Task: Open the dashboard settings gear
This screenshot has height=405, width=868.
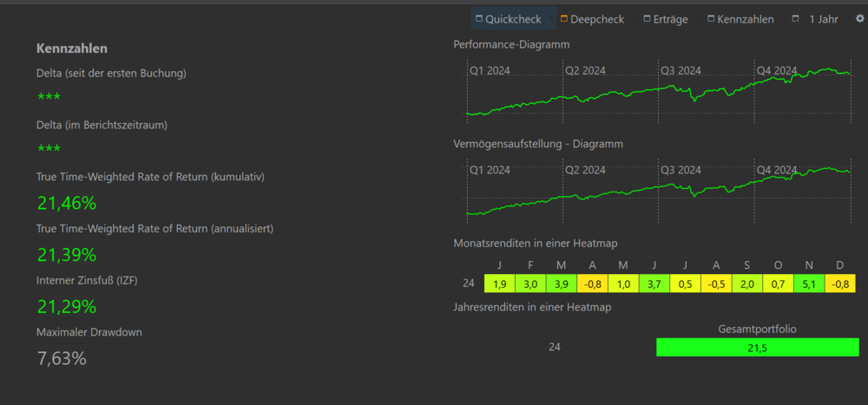Action: click(x=859, y=18)
